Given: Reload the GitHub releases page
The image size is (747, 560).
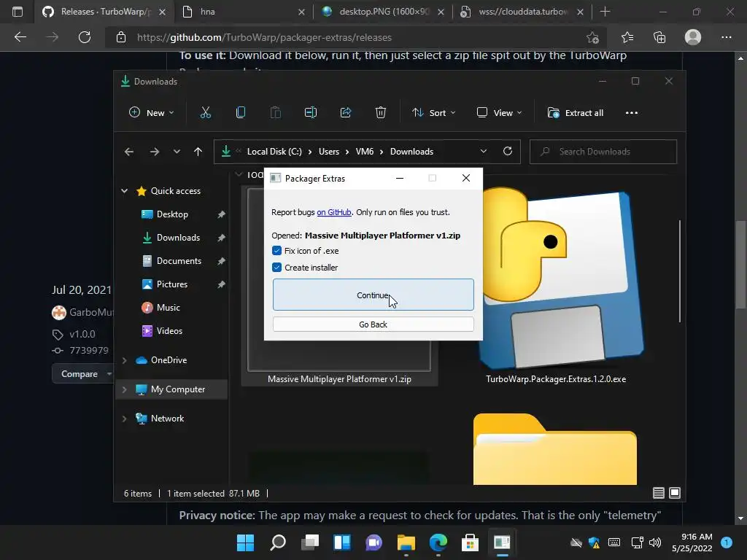Looking at the screenshot, I should point(85,37).
